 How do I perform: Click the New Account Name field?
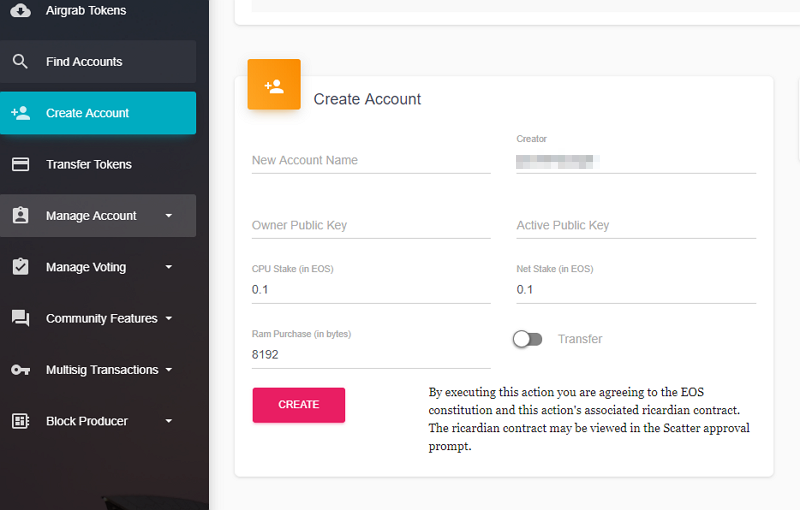click(370, 160)
